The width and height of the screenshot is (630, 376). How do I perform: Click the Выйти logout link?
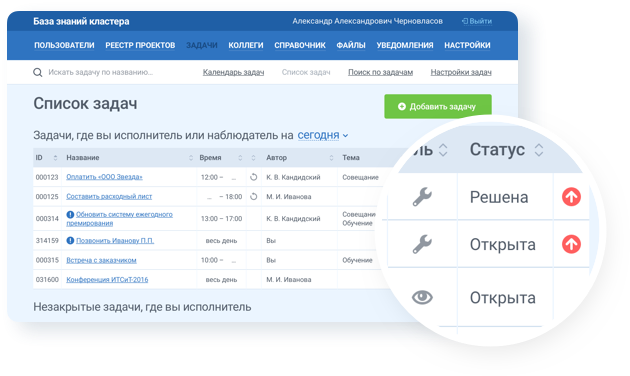click(x=477, y=21)
